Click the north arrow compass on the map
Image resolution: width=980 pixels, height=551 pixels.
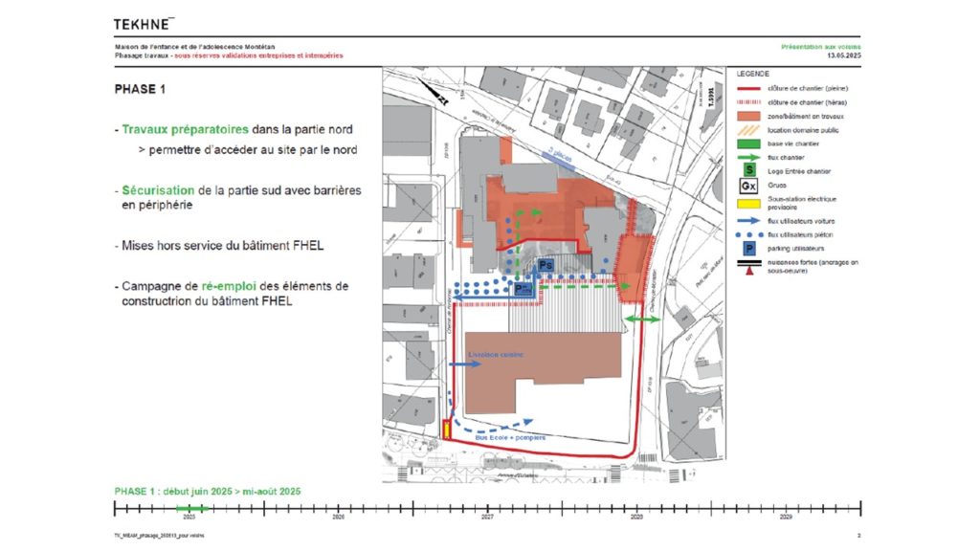click(x=434, y=91)
